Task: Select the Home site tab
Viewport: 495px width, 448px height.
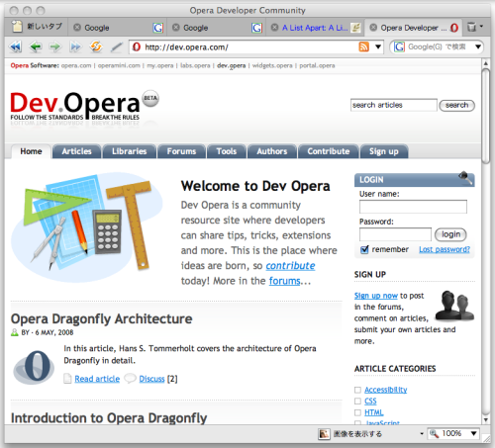Action: coord(31,151)
